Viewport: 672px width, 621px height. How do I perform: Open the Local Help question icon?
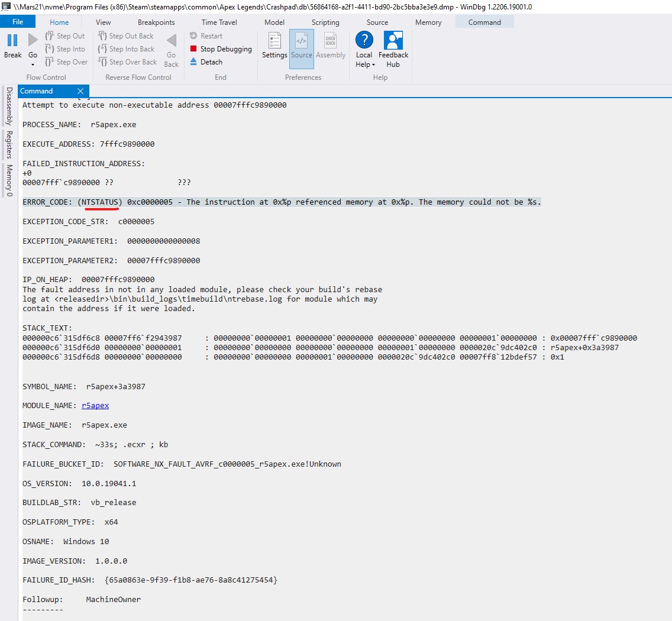point(364,40)
